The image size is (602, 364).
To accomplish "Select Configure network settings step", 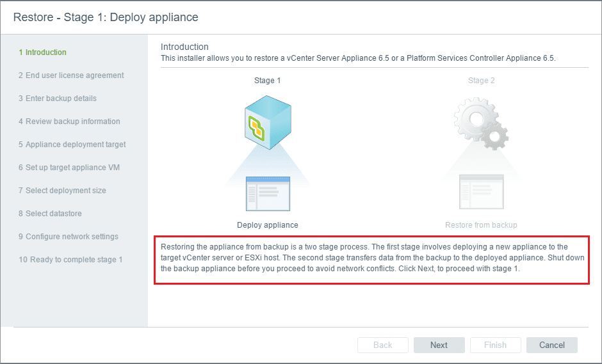I will 68,237.
